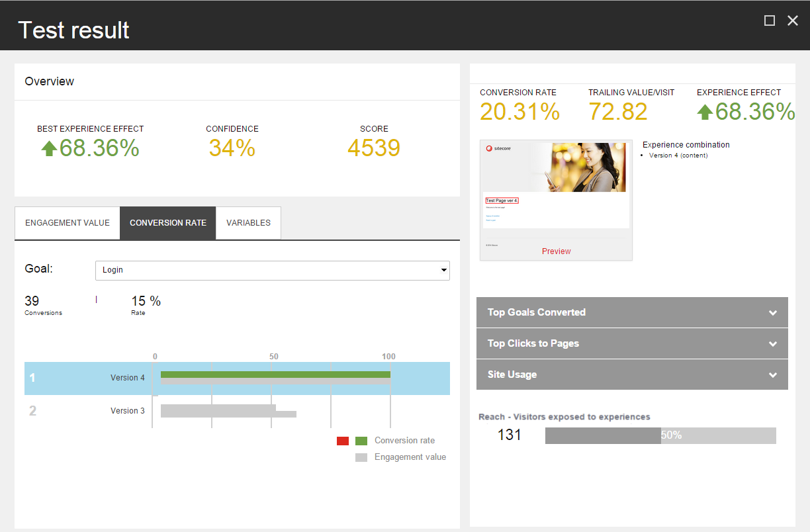The height and width of the screenshot is (532, 810).
Task: Select the Version 3 chart row
Action: tap(237, 411)
